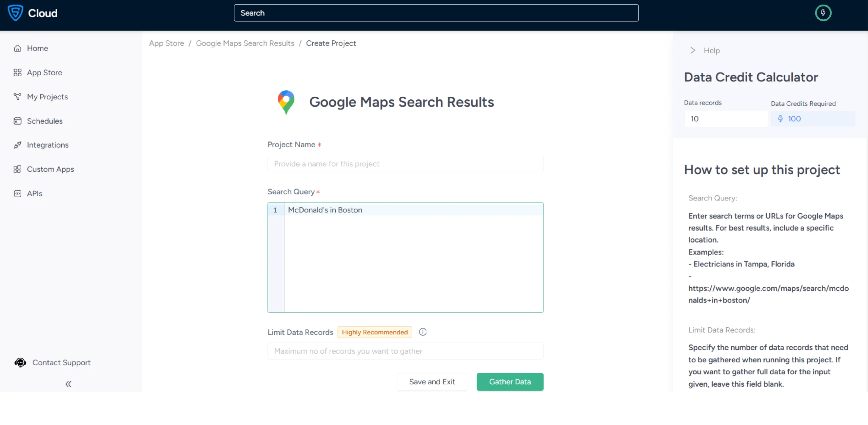Open the data credits lightning icon in header
Image resolution: width=868 pixels, height=425 pixels.
[823, 13]
